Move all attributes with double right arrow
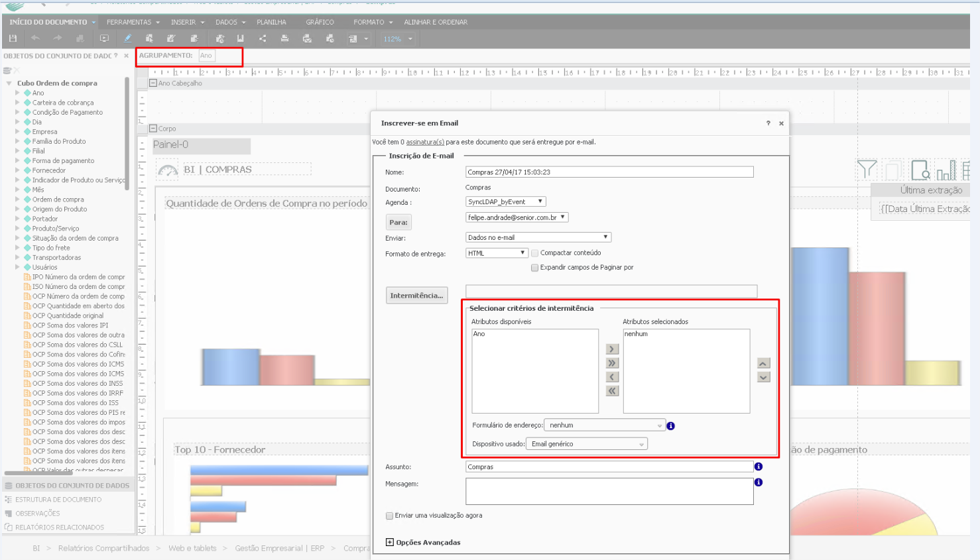The image size is (980, 560). coord(612,363)
